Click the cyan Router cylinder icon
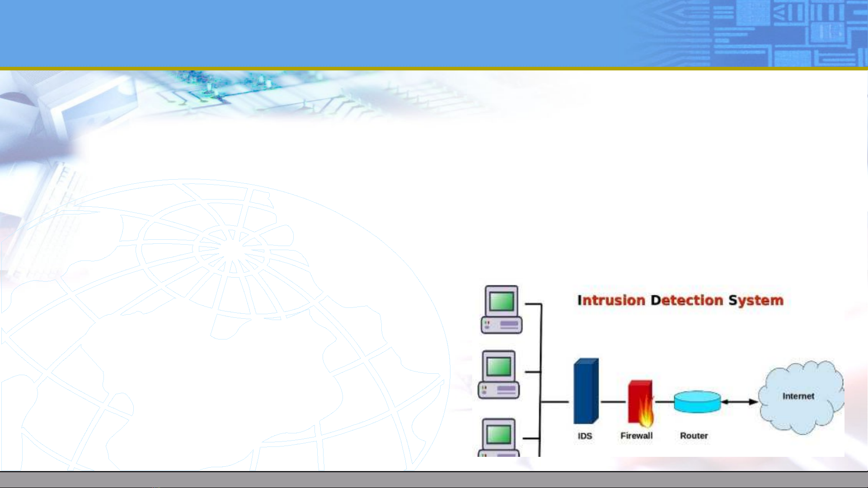Image resolution: width=868 pixels, height=488 pixels. coord(697,401)
